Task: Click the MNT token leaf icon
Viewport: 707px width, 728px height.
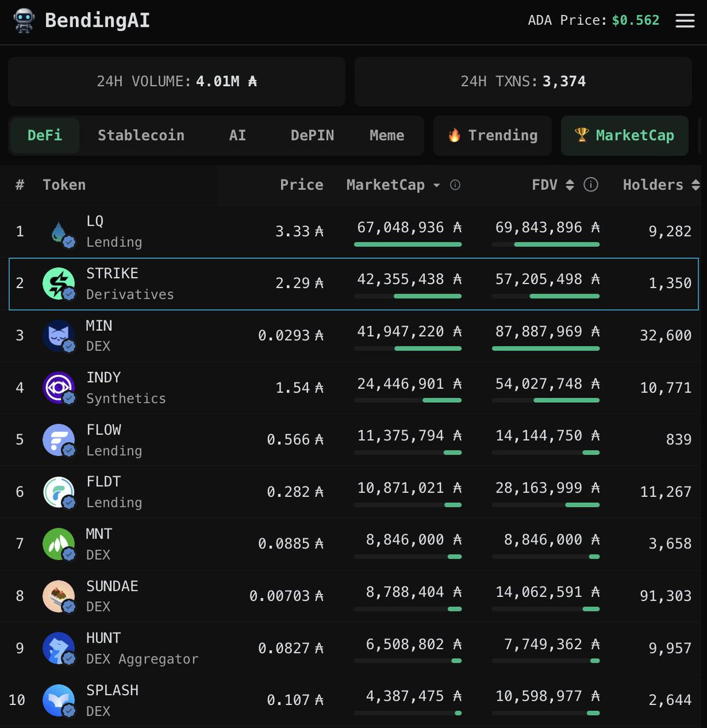Action: click(59, 544)
